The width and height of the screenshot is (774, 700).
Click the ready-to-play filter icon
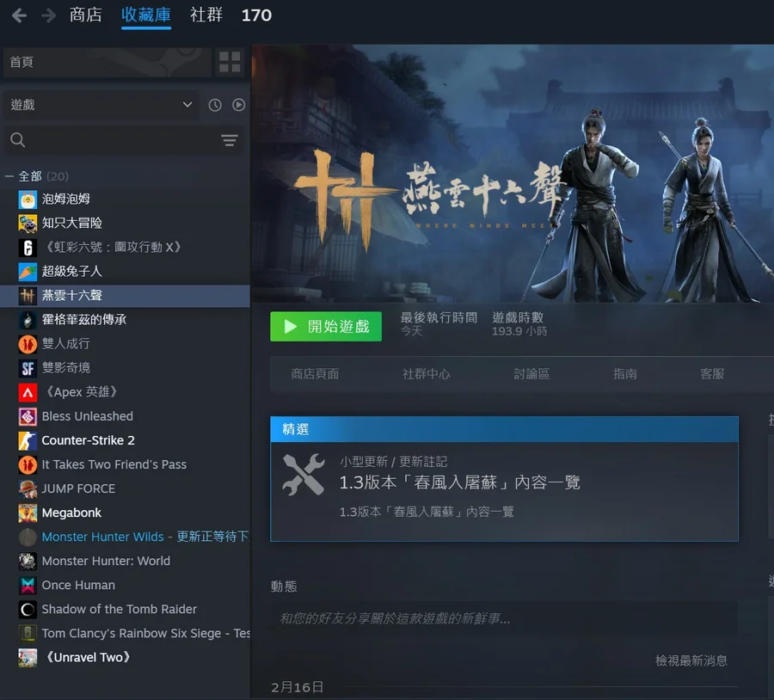point(238,105)
